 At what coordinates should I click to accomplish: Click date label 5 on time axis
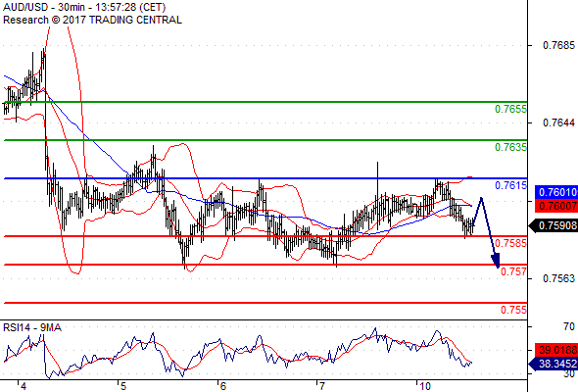(123, 386)
